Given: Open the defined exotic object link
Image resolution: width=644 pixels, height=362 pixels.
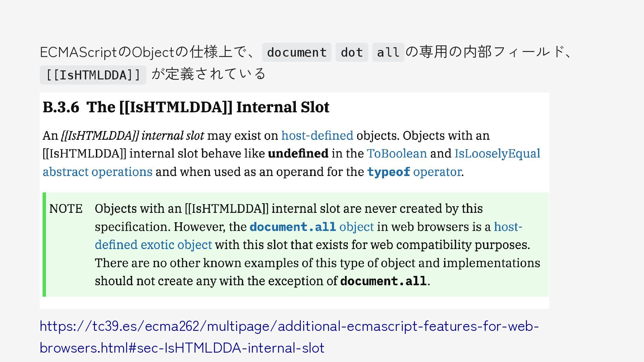Looking at the screenshot, I should (153, 245).
